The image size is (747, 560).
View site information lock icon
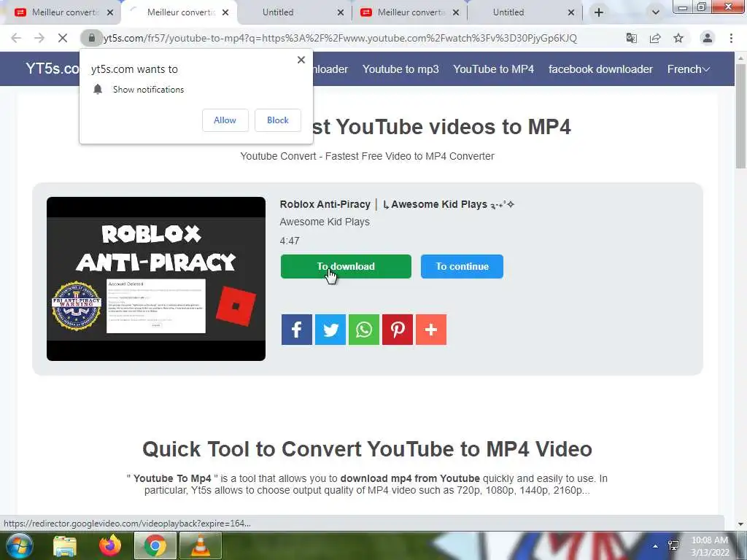(91, 38)
